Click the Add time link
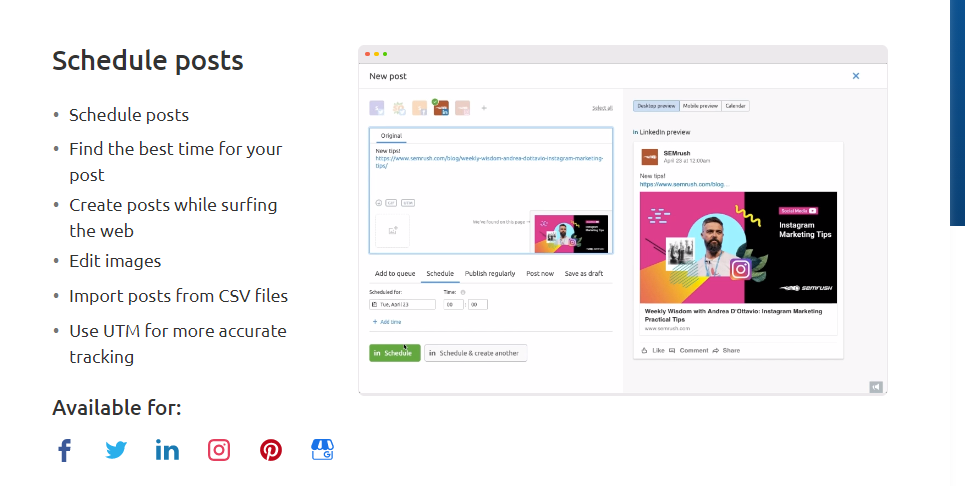The image size is (965, 486). tap(387, 322)
